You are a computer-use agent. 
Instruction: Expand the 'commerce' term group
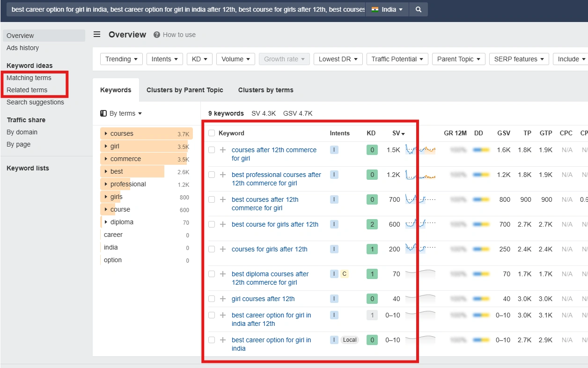106,159
